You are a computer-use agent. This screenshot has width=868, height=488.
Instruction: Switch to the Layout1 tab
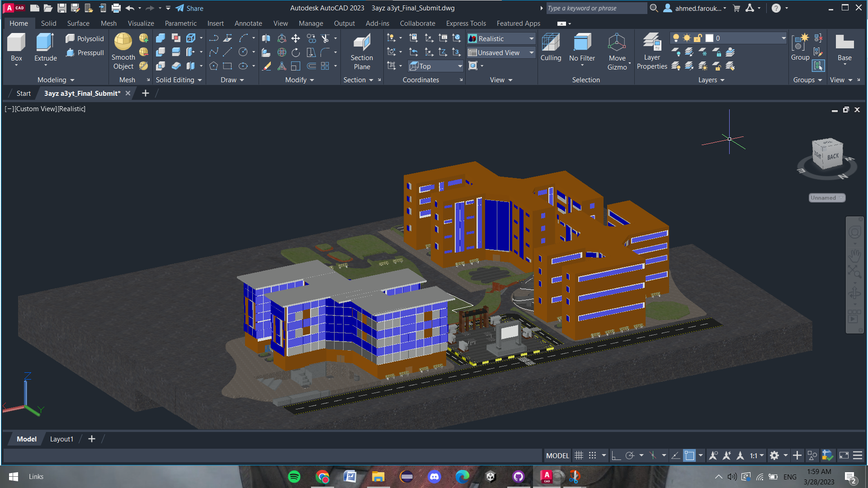click(x=62, y=439)
